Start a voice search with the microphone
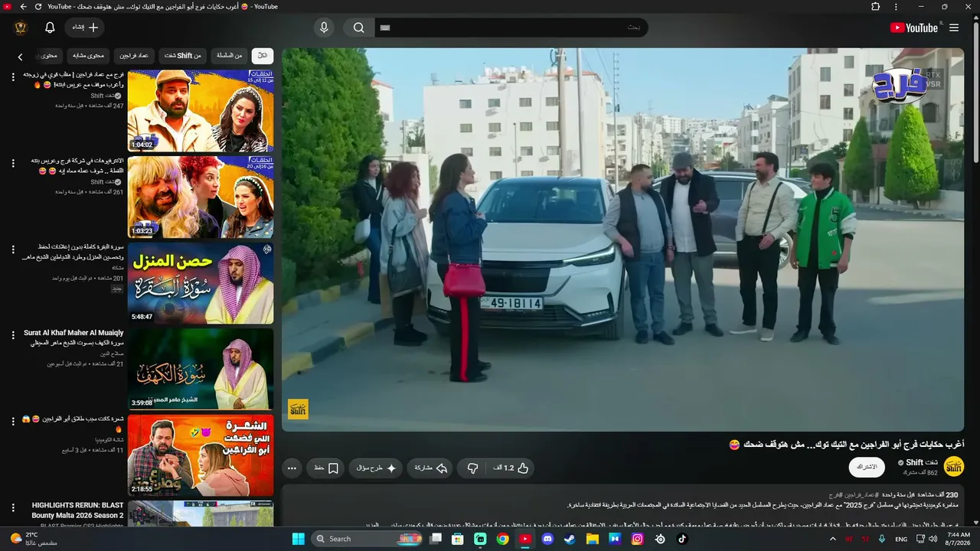980x551 pixels. [324, 28]
